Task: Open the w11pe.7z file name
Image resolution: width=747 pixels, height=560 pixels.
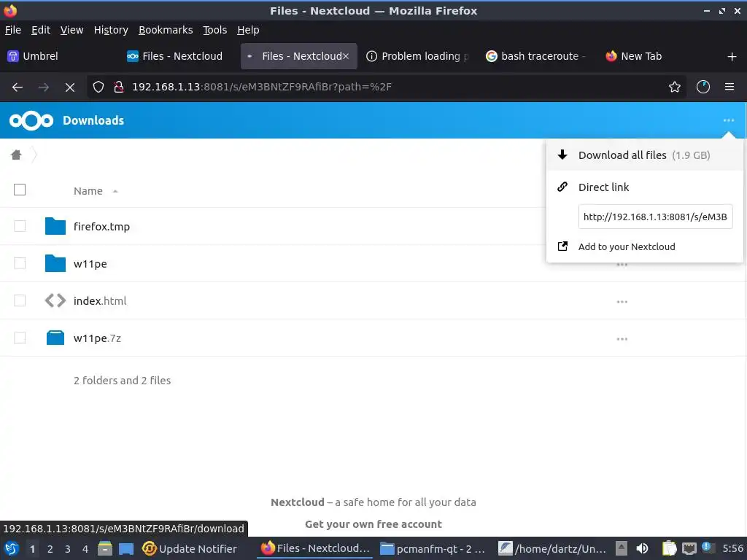Action: (97, 338)
